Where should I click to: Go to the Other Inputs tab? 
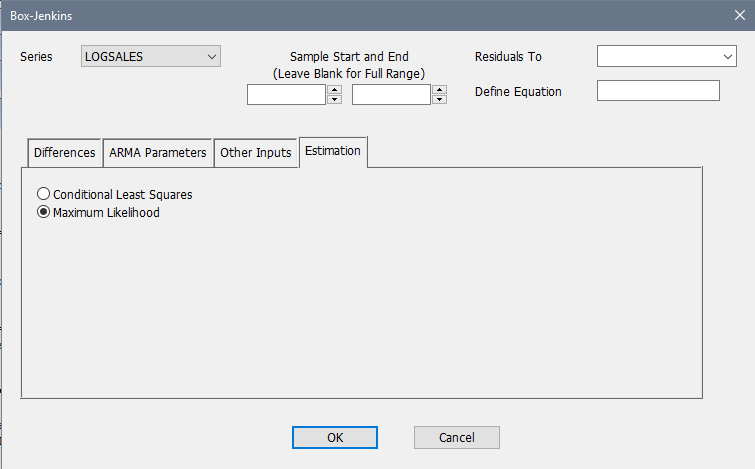[x=256, y=153]
